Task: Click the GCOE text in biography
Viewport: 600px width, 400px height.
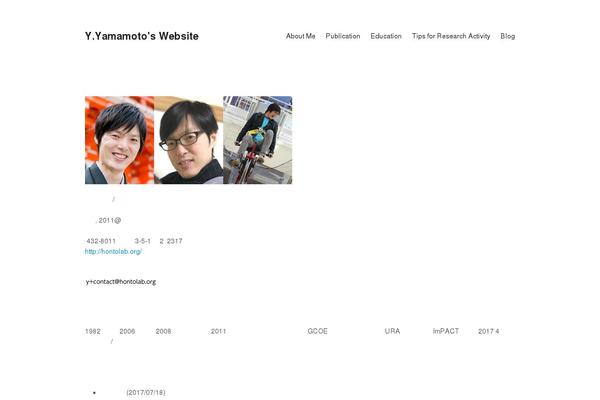Action: coord(318,331)
